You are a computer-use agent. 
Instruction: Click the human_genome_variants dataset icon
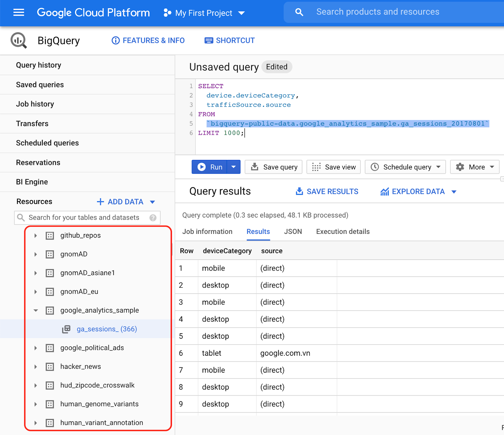pyautogui.click(x=50, y=404)
